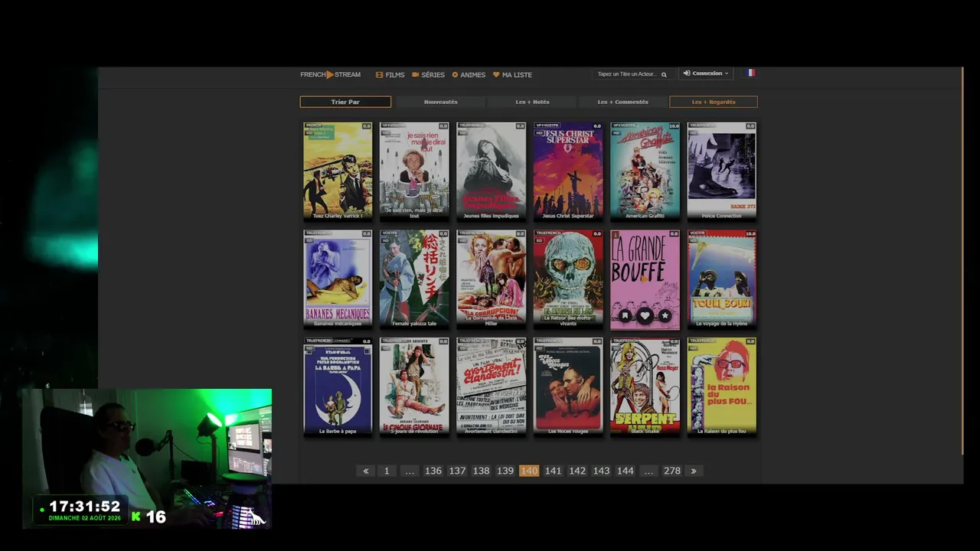
Task: Open the Bananes mécaniques poster
Action: 338,279
